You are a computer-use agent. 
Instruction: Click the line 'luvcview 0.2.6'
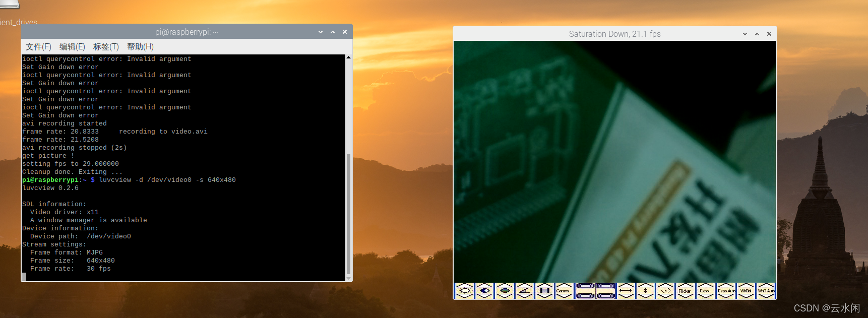click(x=50, y=188)
